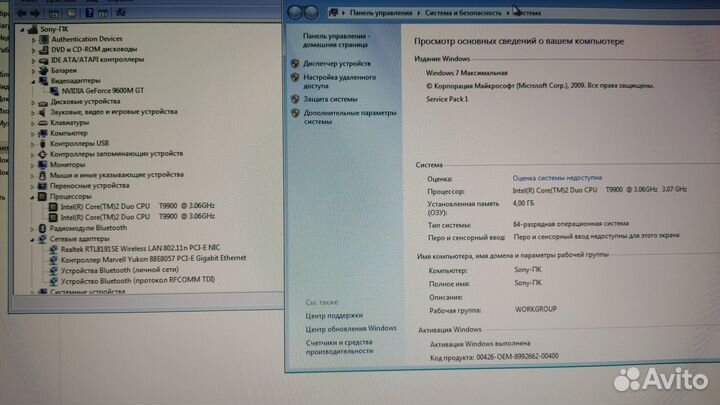720x405 pixels.
Task: Open Центр поддержки link
Action: [334, 315]
